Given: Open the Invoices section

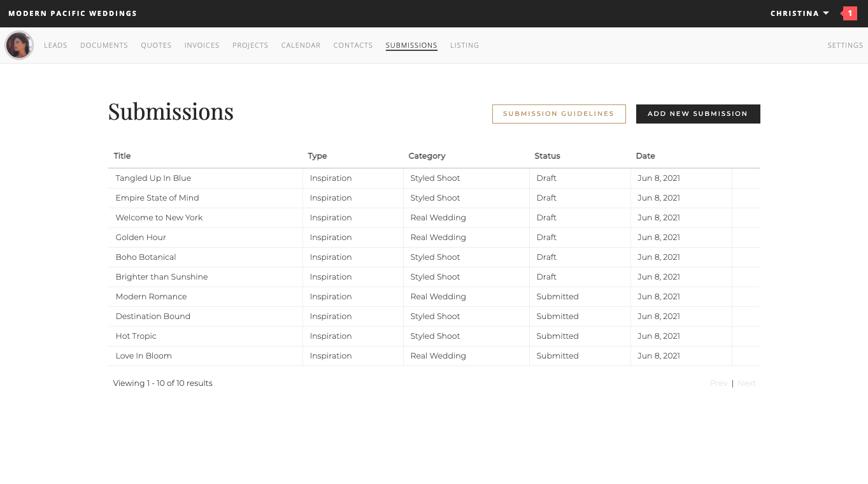Looking at the screenshot, I should tap(202, 45).
